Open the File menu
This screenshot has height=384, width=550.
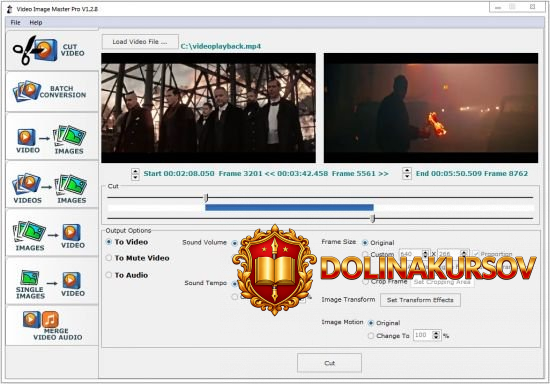15,22
